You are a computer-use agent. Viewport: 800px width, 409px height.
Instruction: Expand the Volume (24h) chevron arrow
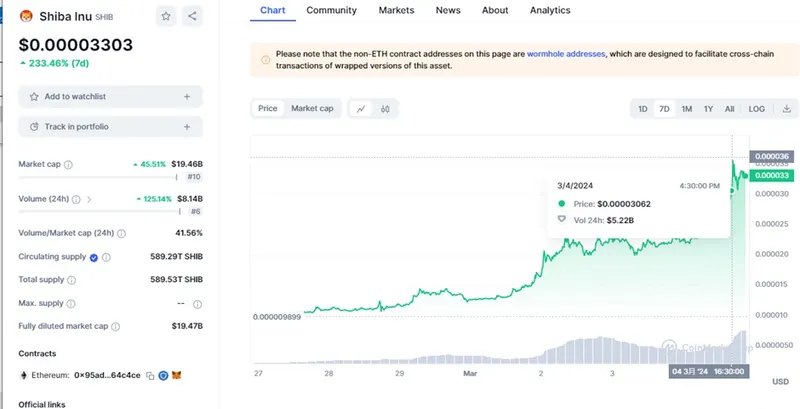click(88, 199)
